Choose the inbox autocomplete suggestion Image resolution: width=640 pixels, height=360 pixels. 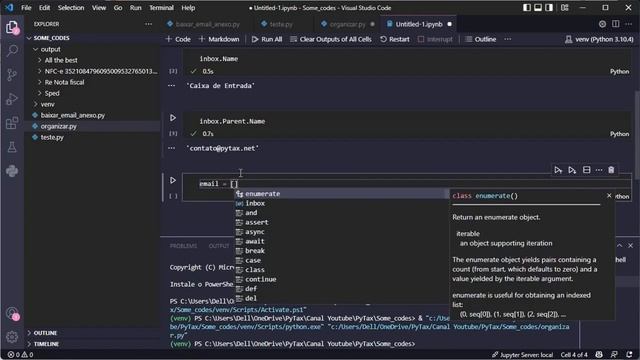[341, 203]
